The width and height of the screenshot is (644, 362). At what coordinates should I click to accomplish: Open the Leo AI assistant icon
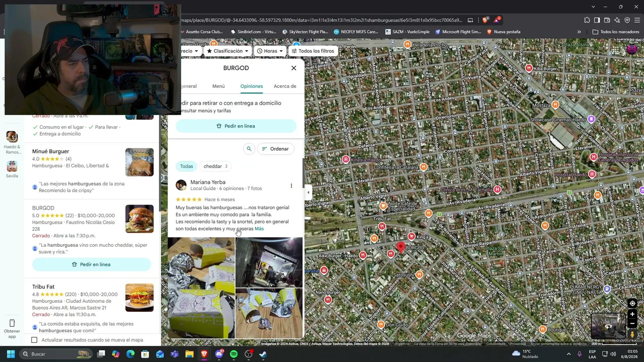pyautogui.click(x=617, y=20)
